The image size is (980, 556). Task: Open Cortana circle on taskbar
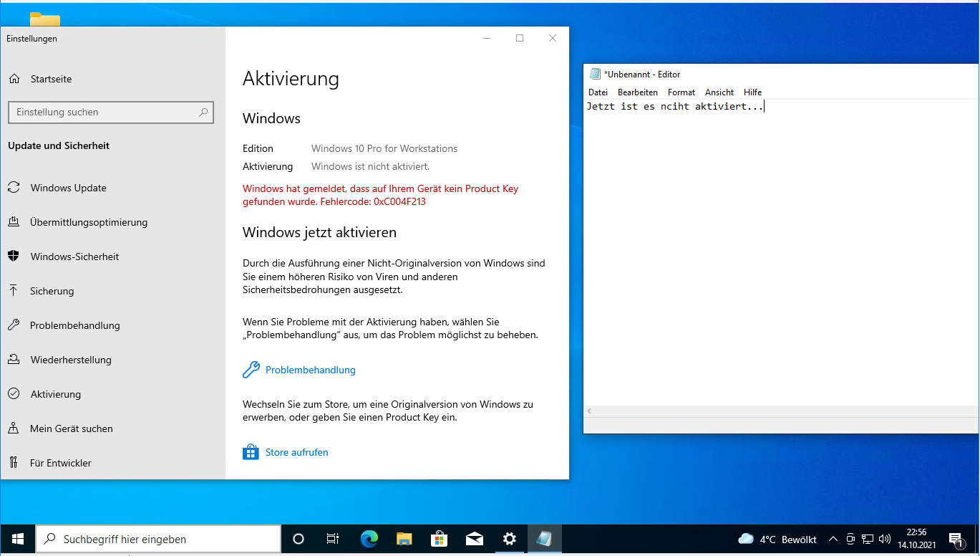coord(299,539)
